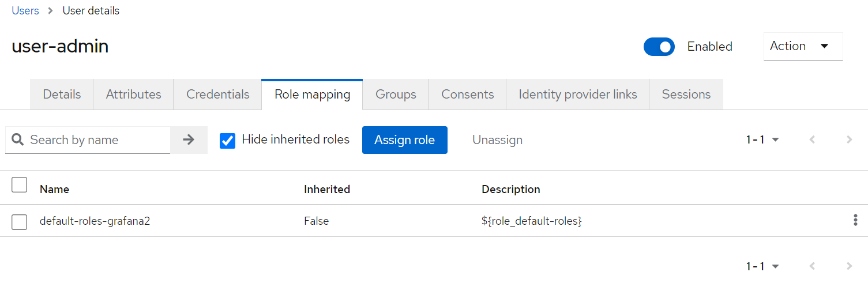The width and height of the screenshot is (868, 287).
Task: Click the Assign role button
Action: point(404,140)
